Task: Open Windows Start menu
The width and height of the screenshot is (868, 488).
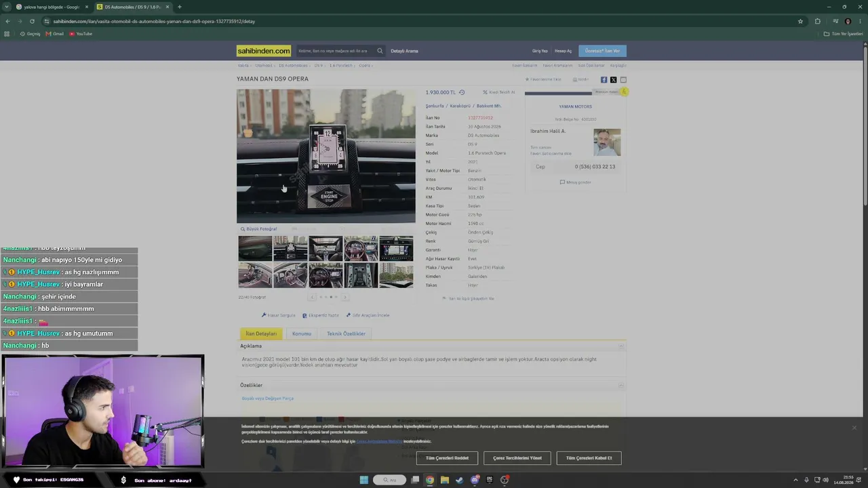Action: pos(363,480)
